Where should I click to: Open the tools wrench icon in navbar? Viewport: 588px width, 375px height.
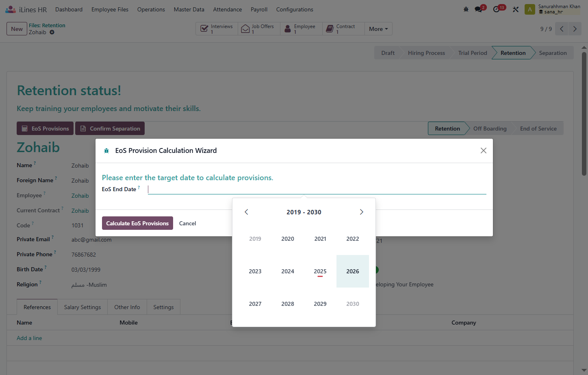point(516,9)
